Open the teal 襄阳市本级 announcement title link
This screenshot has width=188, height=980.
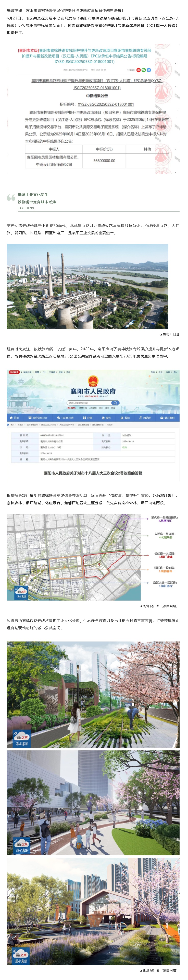coord(84,56)
